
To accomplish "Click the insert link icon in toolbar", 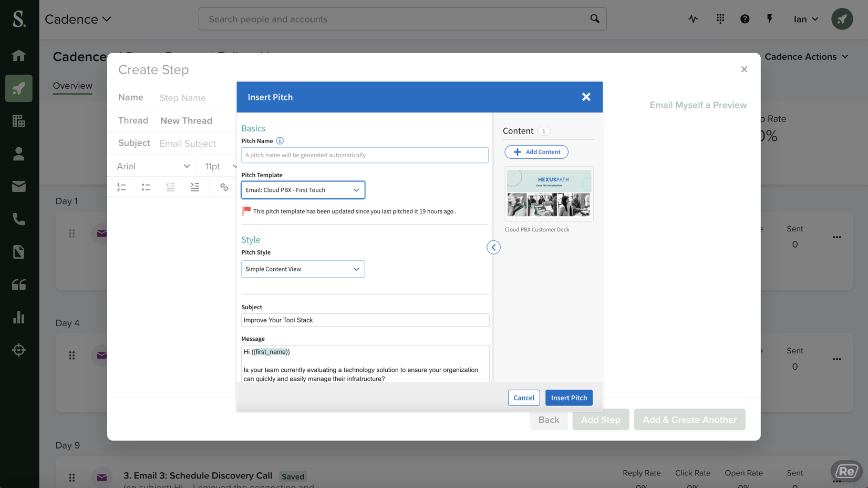I will pyautogui.click(x=224, y=187).
